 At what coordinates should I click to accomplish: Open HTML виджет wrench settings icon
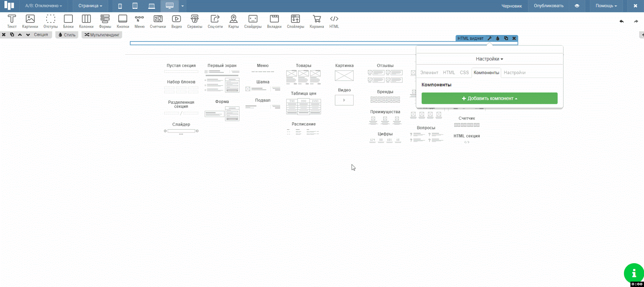[490, 38]
